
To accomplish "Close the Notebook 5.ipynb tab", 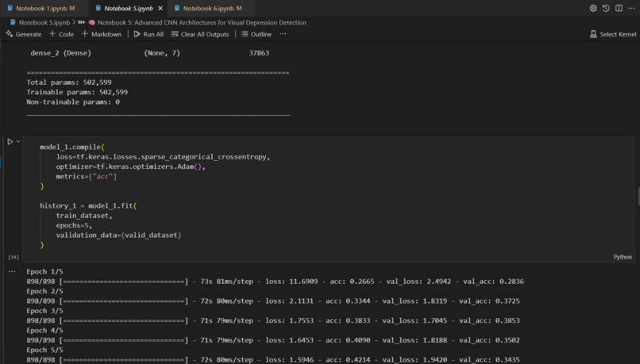I will tap(160, 8).
